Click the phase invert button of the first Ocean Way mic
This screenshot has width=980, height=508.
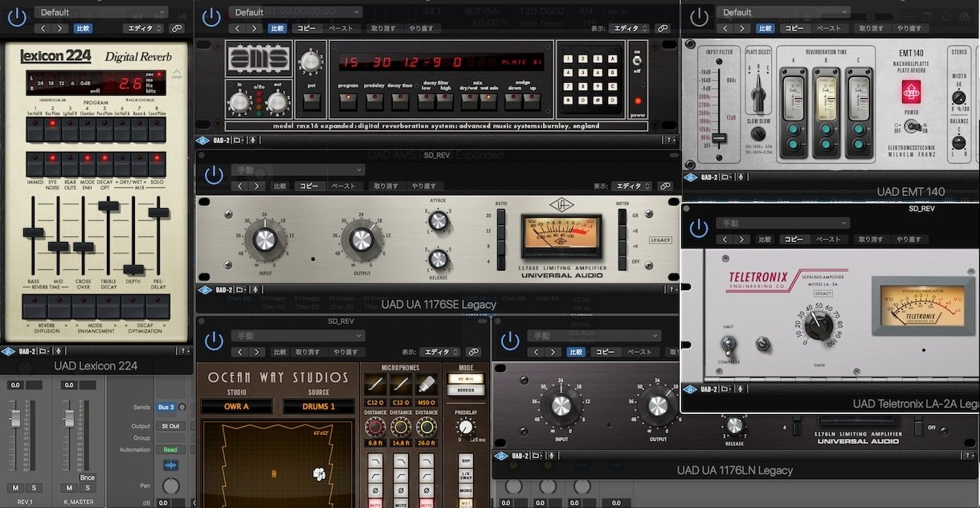click(x=375, y=491)
